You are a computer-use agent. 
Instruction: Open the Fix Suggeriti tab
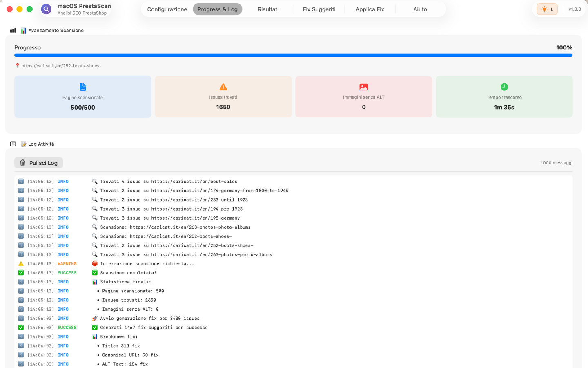(319, 9)
